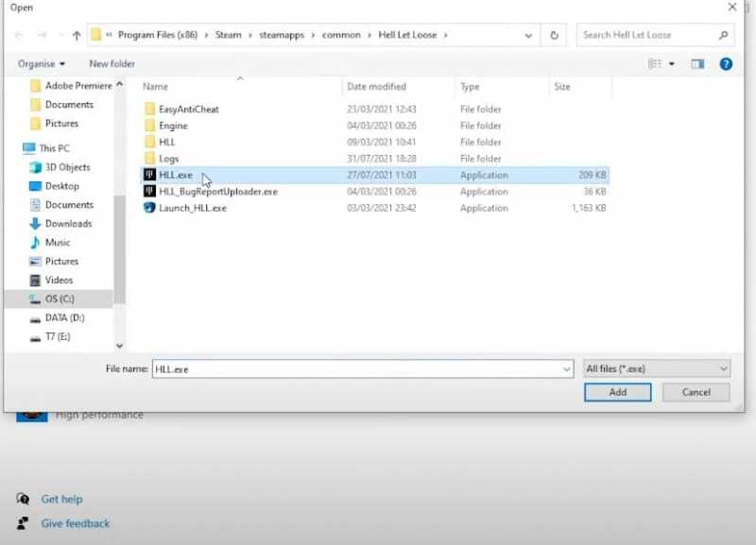Click the Cancel button
The height and width of the screenshot is (545, 756).
click(696, 392)
